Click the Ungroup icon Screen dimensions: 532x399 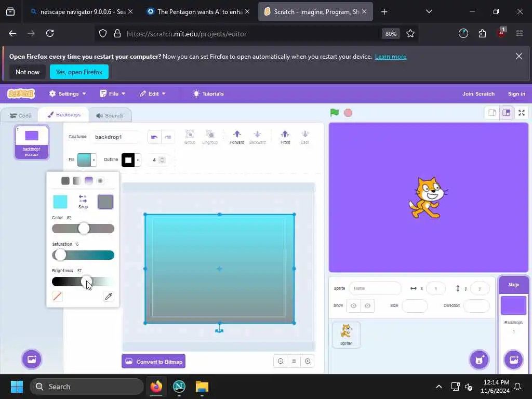(x=210, y=137)
